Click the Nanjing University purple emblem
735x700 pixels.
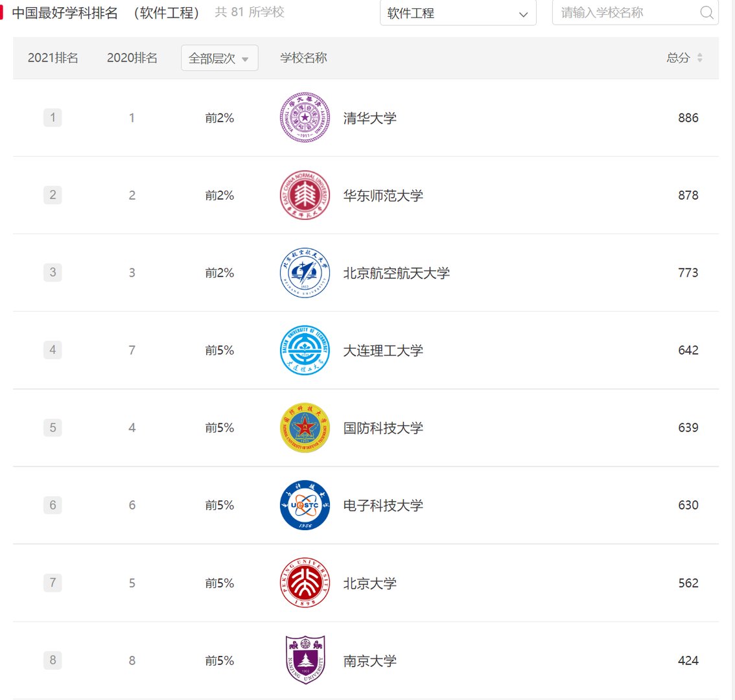pyautogui.click(x=305, y=660)
